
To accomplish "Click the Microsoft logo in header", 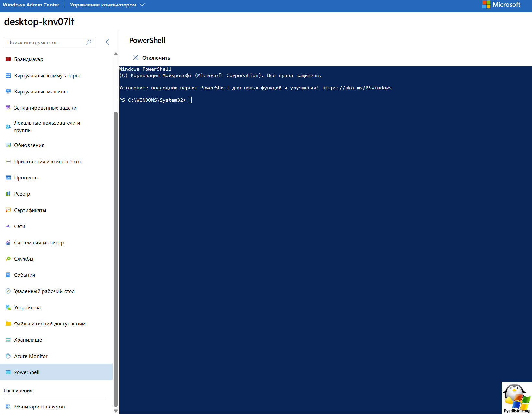I will (x=501, y=5).
